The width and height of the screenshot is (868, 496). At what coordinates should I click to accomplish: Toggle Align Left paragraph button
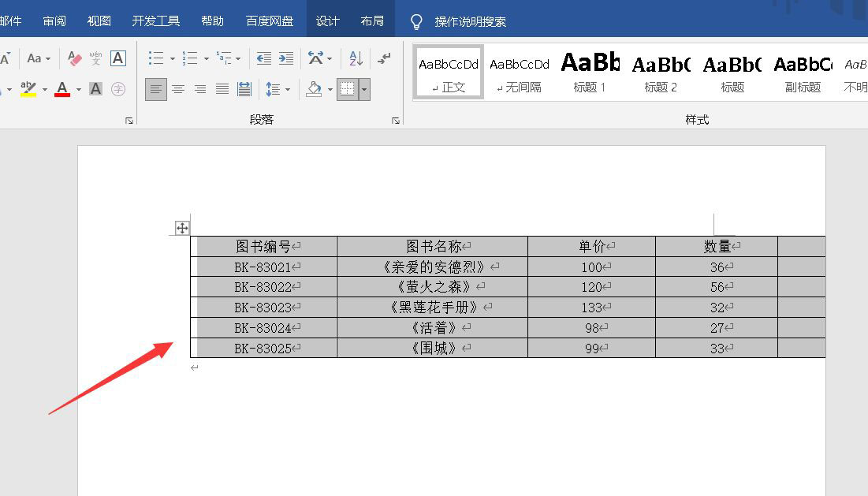click(156, 89)
